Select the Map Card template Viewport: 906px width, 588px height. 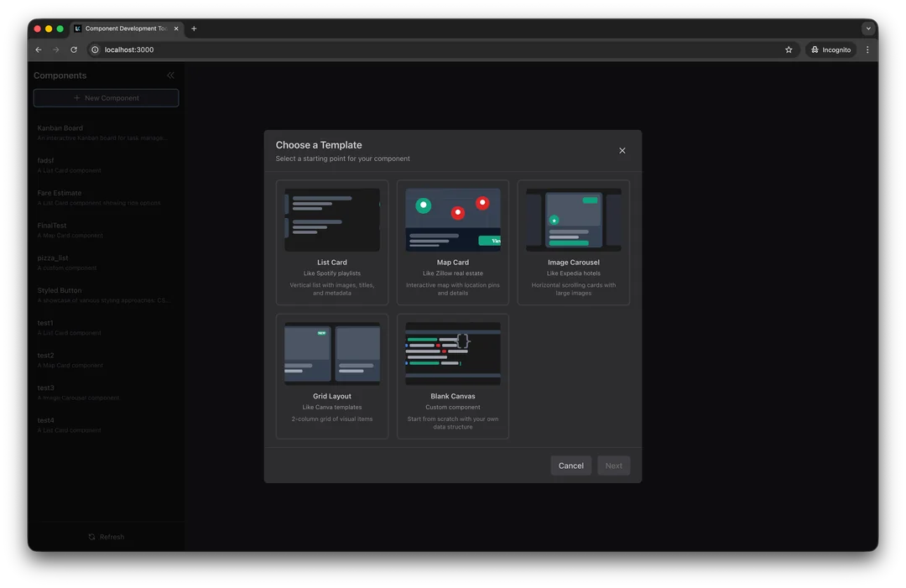(452, 241)
